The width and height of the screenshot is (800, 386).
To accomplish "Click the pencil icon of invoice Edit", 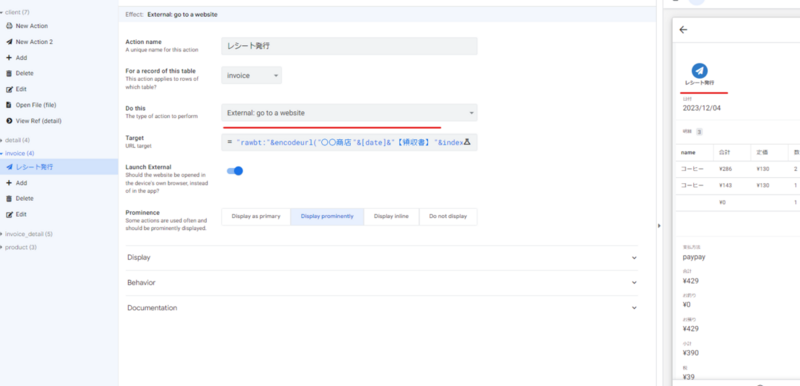I will pos(9,214).
